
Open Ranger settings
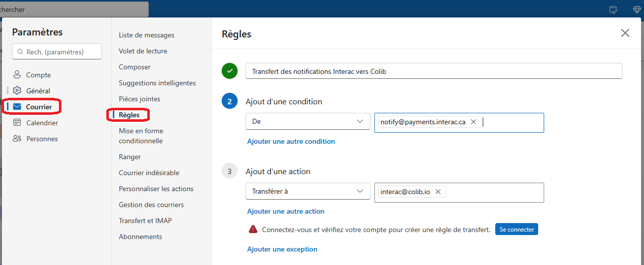(130, 157)
